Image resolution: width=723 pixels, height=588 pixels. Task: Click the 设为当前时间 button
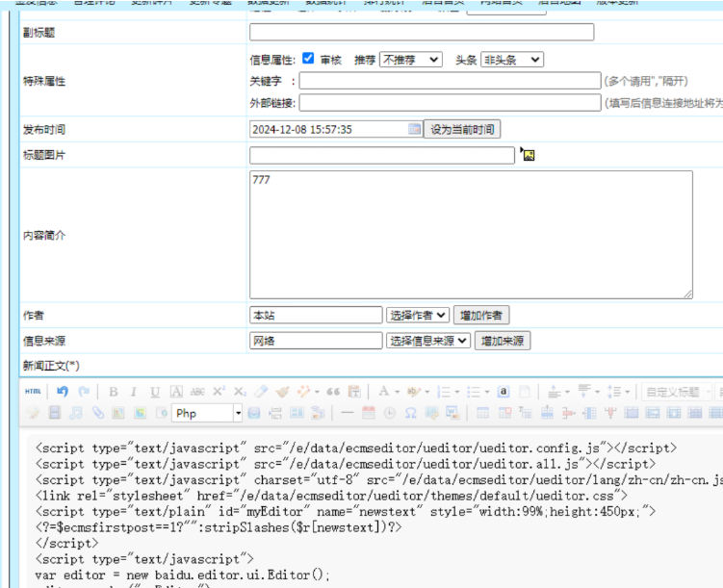point(462,129)
